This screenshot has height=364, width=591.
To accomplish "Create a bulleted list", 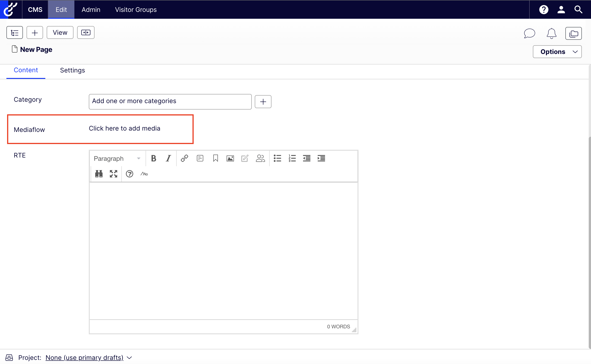I will pos(277,158).
